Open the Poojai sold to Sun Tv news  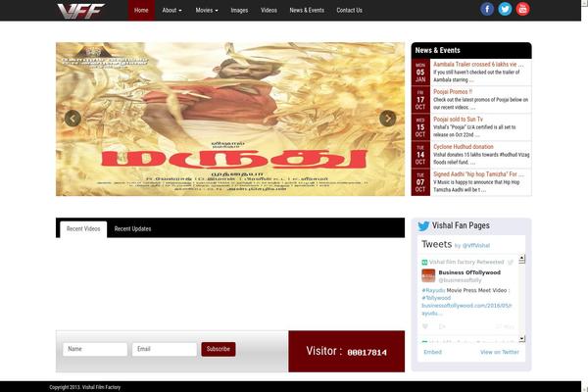click(458, 120)
